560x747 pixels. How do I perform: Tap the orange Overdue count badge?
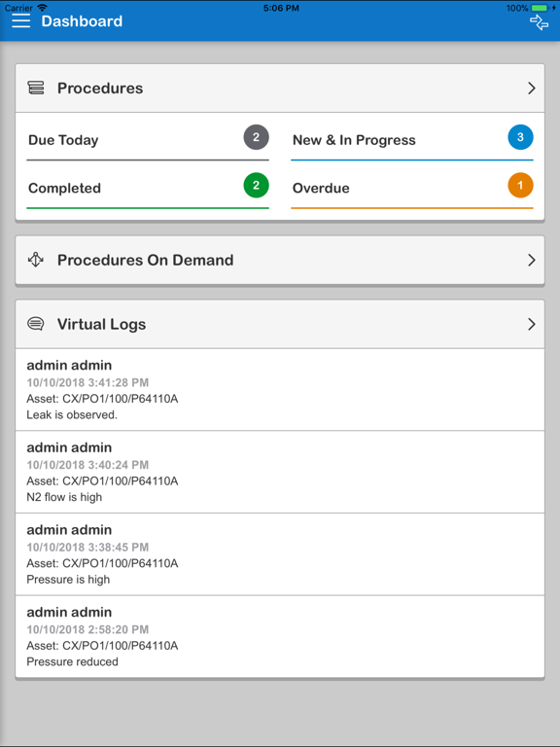pyautogui.click(x=520, y=185)
